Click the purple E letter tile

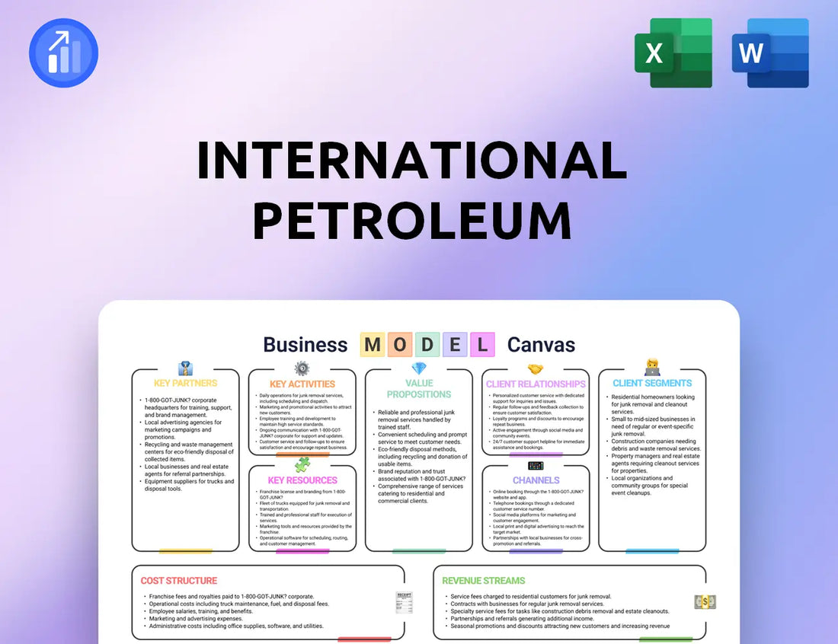click(455, 345)
